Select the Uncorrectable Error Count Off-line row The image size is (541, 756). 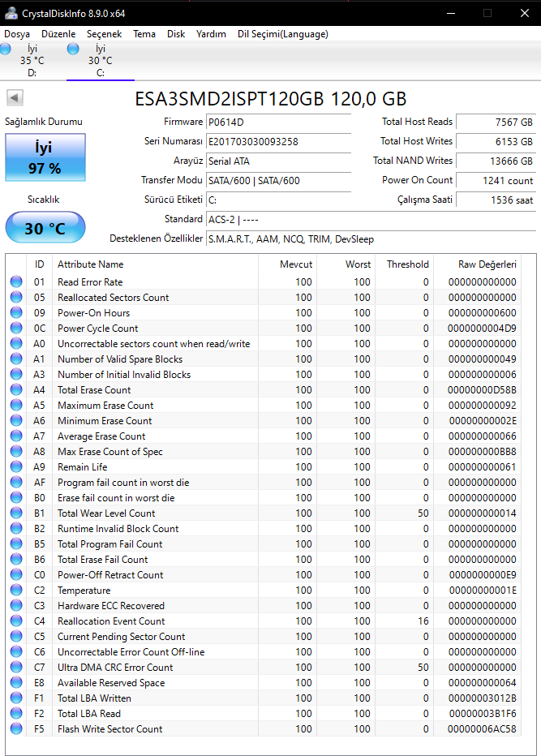click(x=264, y=652)
